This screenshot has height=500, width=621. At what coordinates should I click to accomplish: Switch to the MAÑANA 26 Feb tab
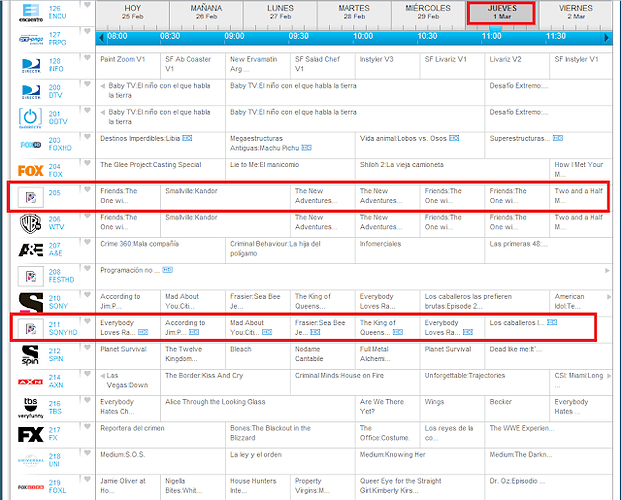click(205, 12)
